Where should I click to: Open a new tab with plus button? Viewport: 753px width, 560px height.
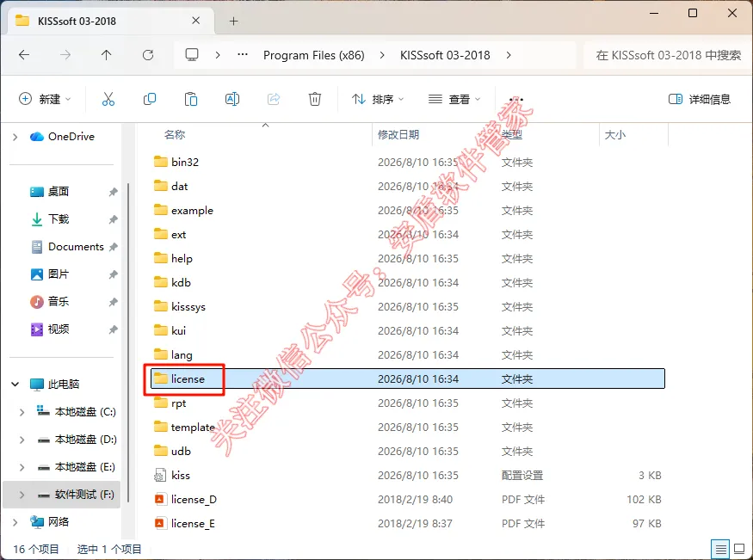pyautogui.click(x=233, y=22)
